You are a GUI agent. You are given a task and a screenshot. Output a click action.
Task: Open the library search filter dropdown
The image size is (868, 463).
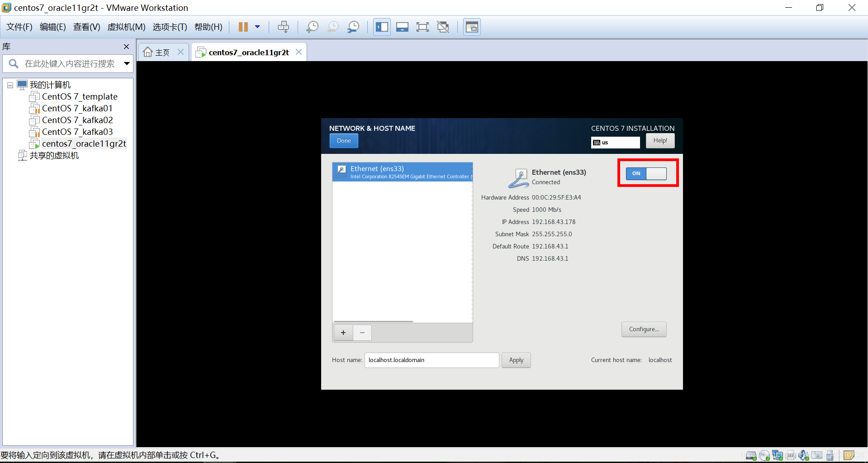[x=127, y=64]
